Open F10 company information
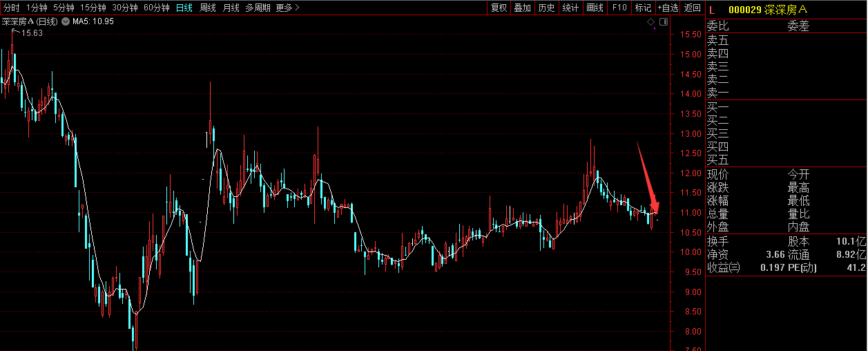The width and height of the screenshot is (868, 351). tap(619, 8)
